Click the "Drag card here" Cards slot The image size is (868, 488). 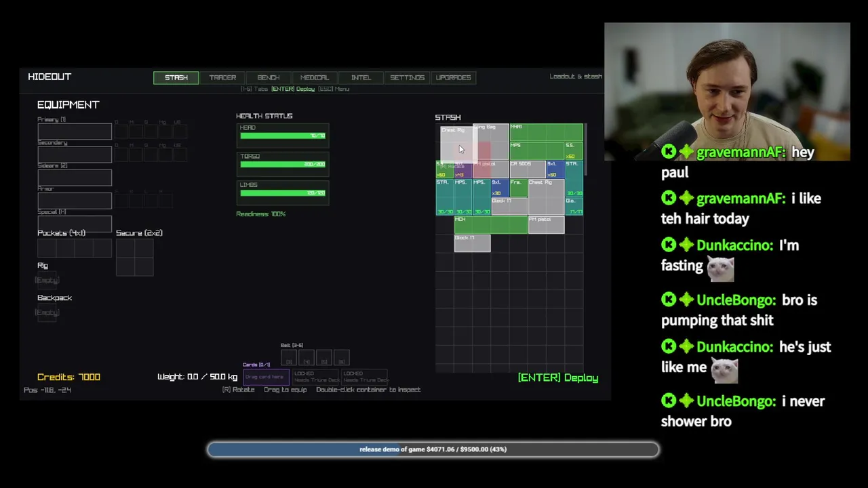pos(266,377)
